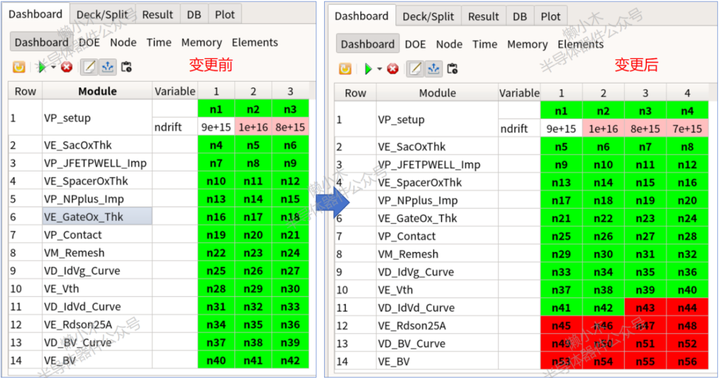Select VE_SpacerOxThk module in right table
Screen dimensions: 720x378
(437, 182)
